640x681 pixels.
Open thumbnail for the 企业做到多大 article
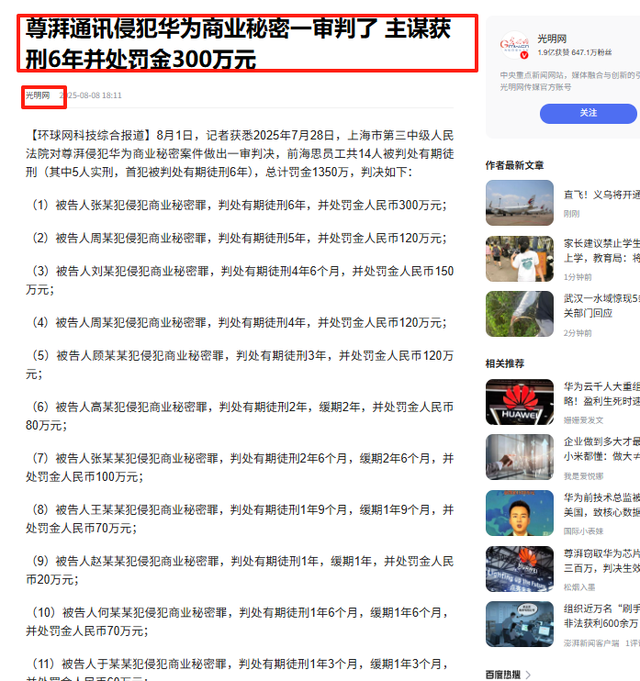519,457
